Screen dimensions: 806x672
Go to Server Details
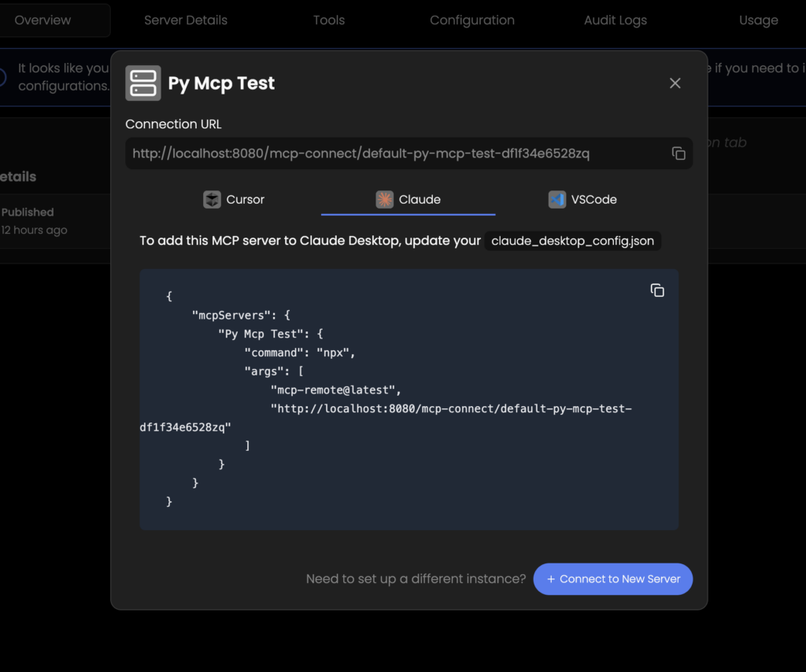[185, 20]
